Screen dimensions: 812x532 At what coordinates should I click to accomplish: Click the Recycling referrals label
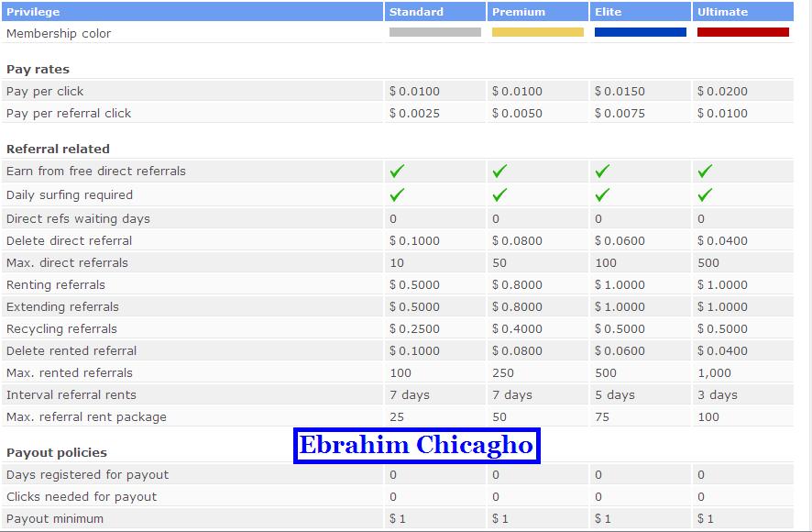61,329
